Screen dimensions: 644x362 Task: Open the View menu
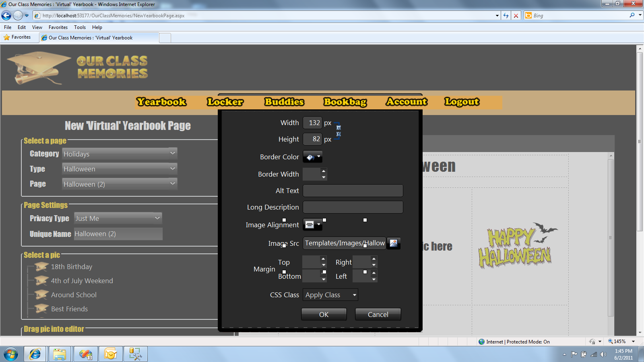37,27
